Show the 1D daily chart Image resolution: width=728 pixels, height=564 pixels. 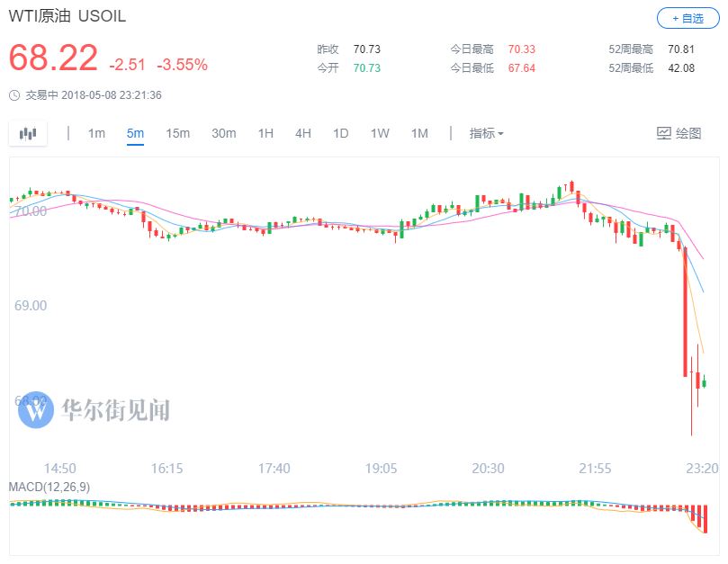pos(340,133)
